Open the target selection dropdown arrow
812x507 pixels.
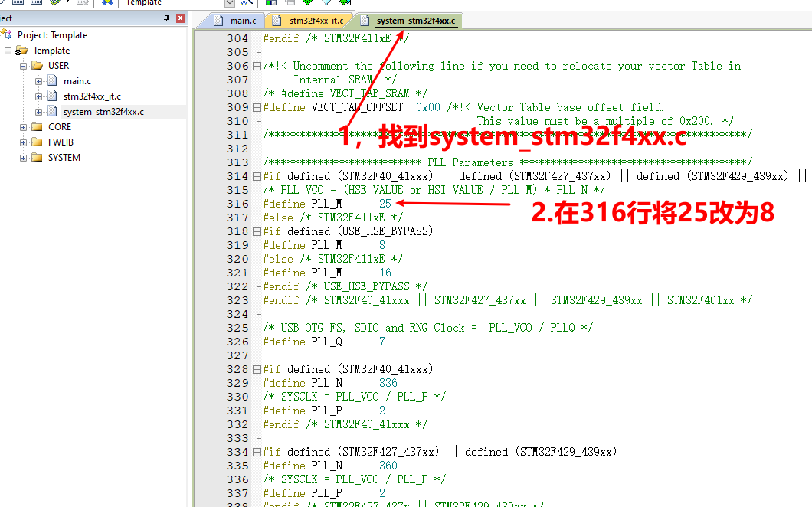pyautogui.click(x=230, y=3)
